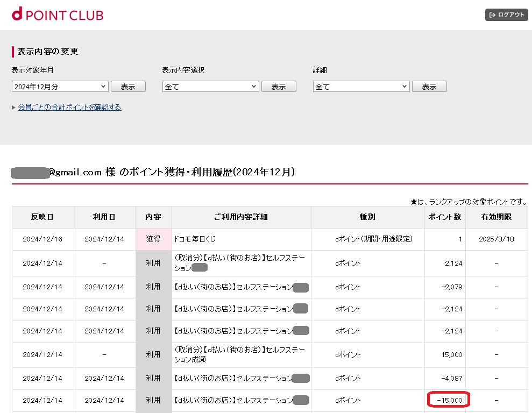The width and height of the screenshot is (532, 413).
Task: Open the 2024年12月分 month dropdown
Action: coord(60,87)
